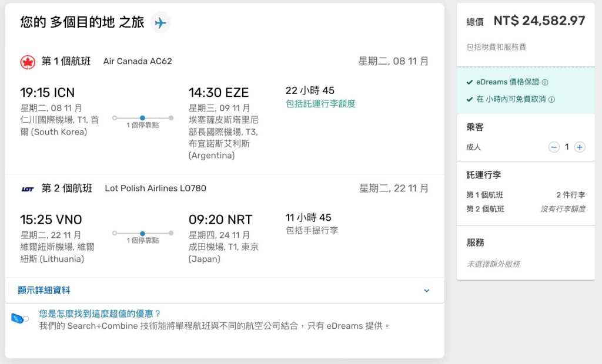
Task: Expand details with the chevron down arrow
Action: 427,291
